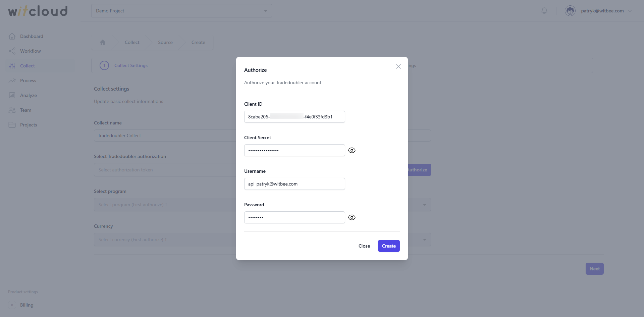Click the Projects folder icon

[12, 125]
